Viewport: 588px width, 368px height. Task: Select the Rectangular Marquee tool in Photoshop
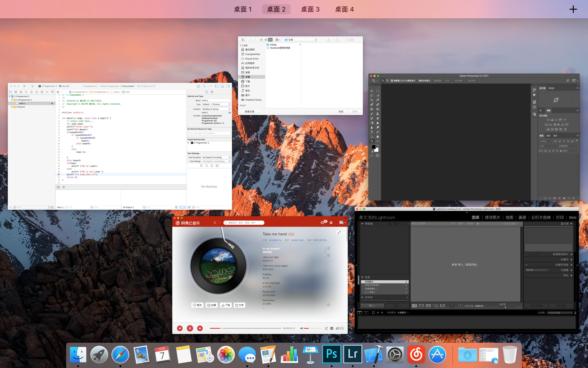pyautogui.click(x=378, y=91)
